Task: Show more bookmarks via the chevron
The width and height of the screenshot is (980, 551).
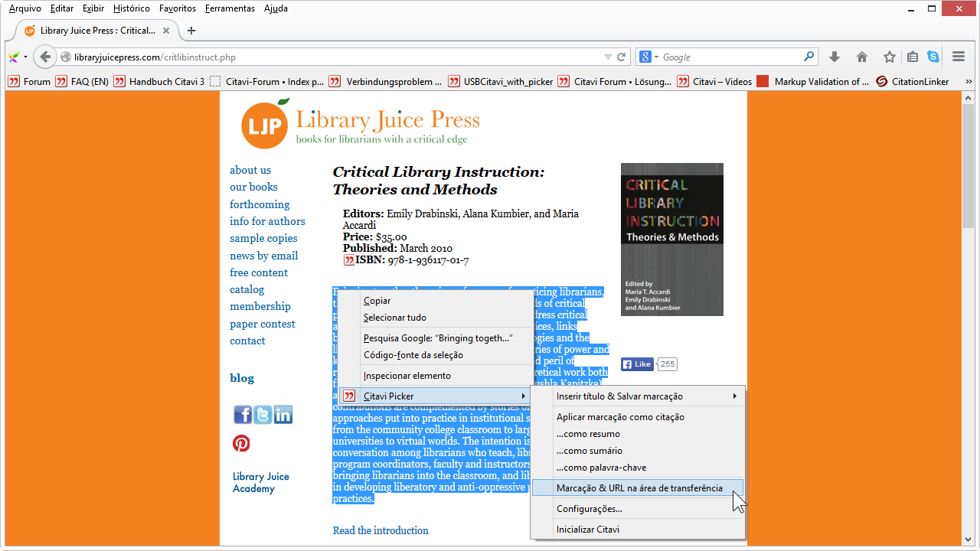Action: coord(969,82)
